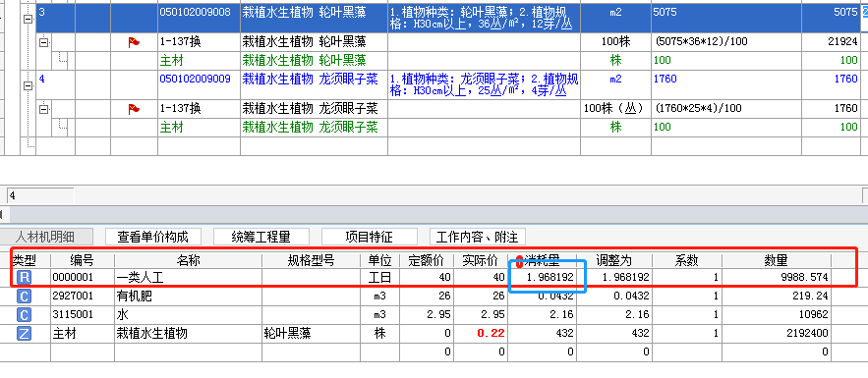Select the 一类人工 name cell

click(x=188, y=278)
